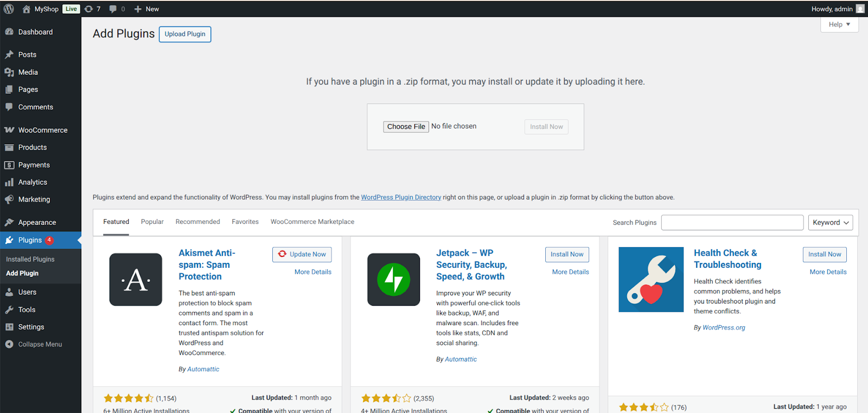868x413 pixels.
Task: Open Jetpack plugin title link
Action: pos(471,264)
